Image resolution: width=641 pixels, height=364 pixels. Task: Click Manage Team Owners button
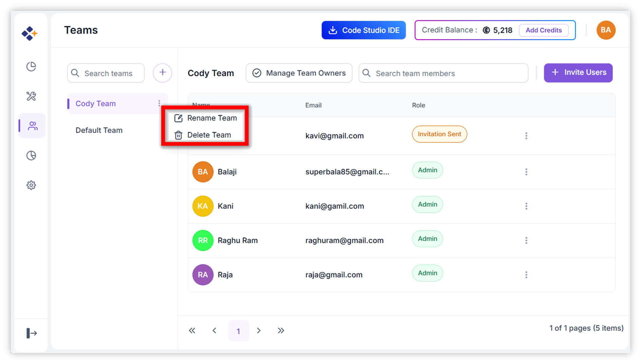tap(299, 73)
